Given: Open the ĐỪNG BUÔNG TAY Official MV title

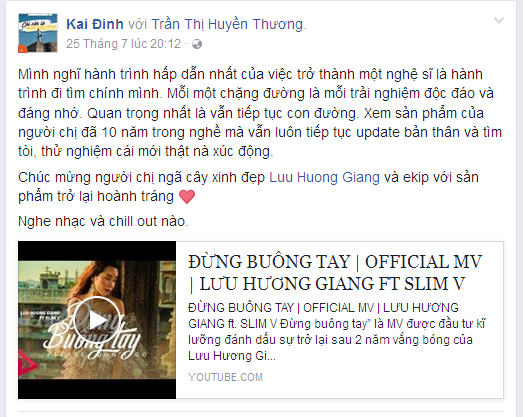Looking at the screenshot, I should (x=335, y=273).
